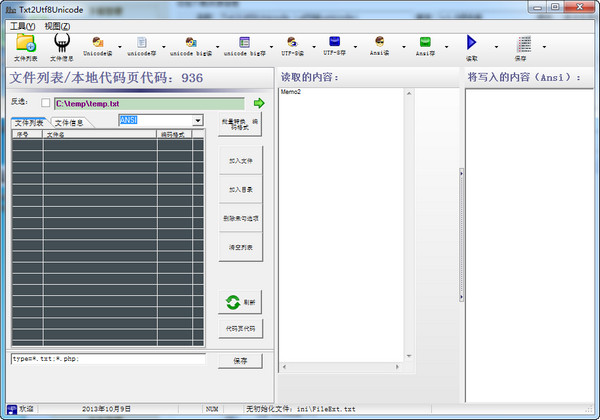Image resolution: width=600 pixels, height=420 pixels.
Task: Open the ANSI encoding dropdown
Action: (197, 121)
